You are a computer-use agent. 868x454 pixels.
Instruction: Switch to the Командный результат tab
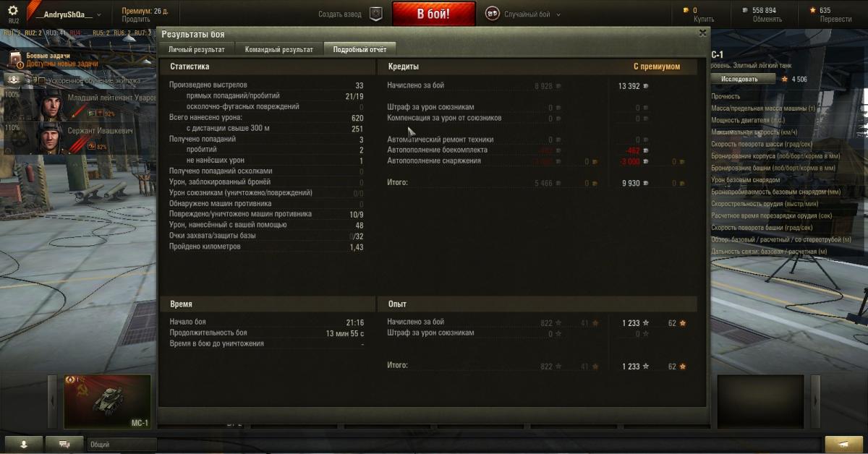pos(278,49)
